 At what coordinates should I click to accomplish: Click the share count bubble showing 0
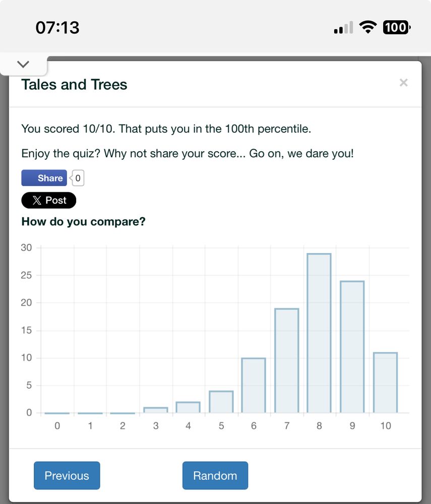tap(78, 178)
